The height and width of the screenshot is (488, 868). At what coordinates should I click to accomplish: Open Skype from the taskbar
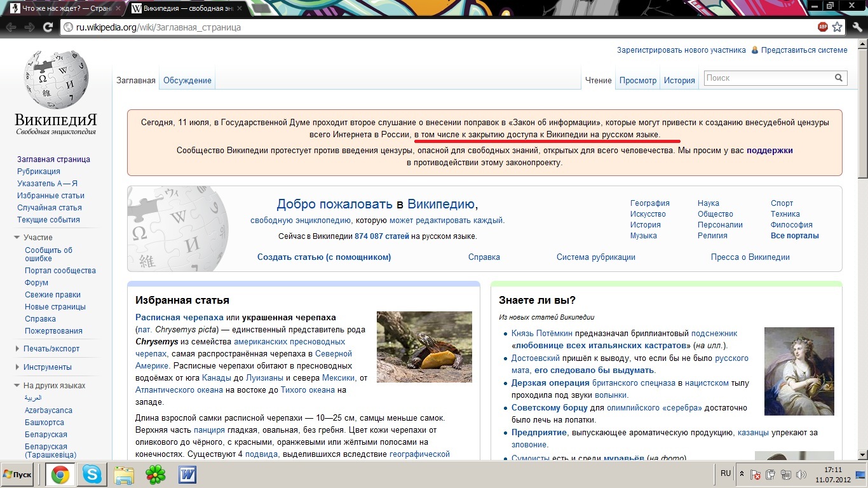coord(92,475)
